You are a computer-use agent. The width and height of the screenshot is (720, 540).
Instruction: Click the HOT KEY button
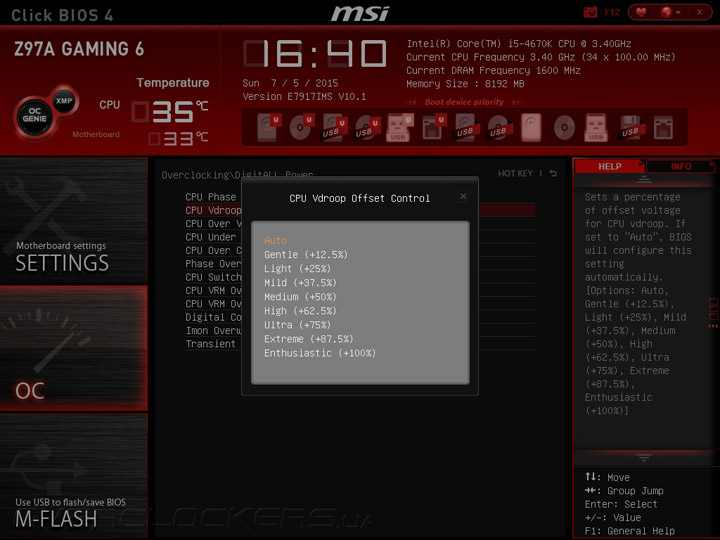515,174
